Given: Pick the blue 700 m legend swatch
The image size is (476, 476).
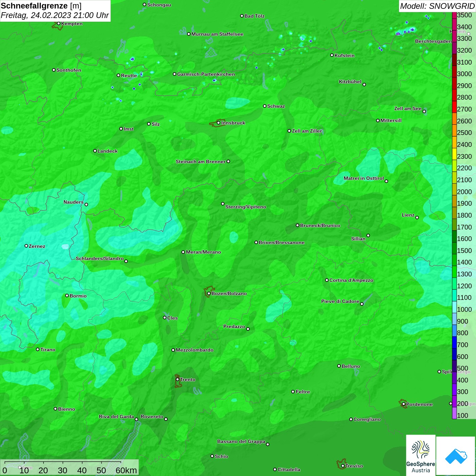Looking at the screenshot, I should 454,342.
